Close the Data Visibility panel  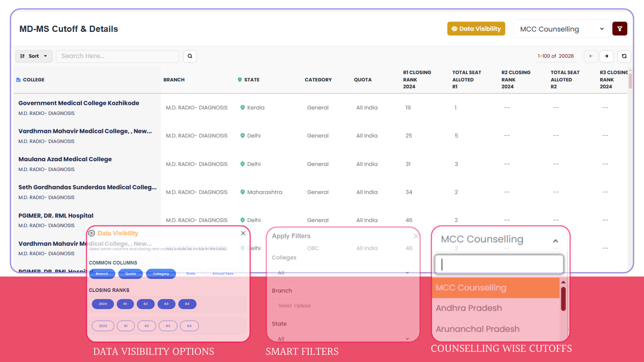pyautogui.click(x=243, y=233)
